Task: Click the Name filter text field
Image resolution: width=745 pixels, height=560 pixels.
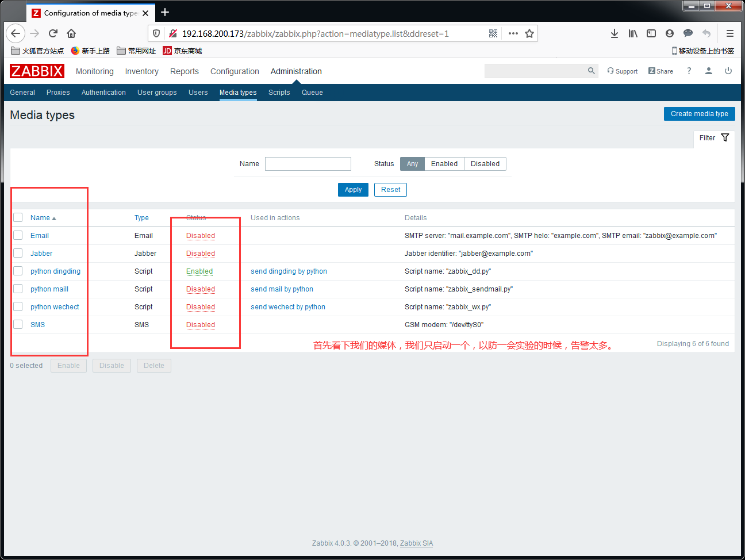Action: pos(308,164)
